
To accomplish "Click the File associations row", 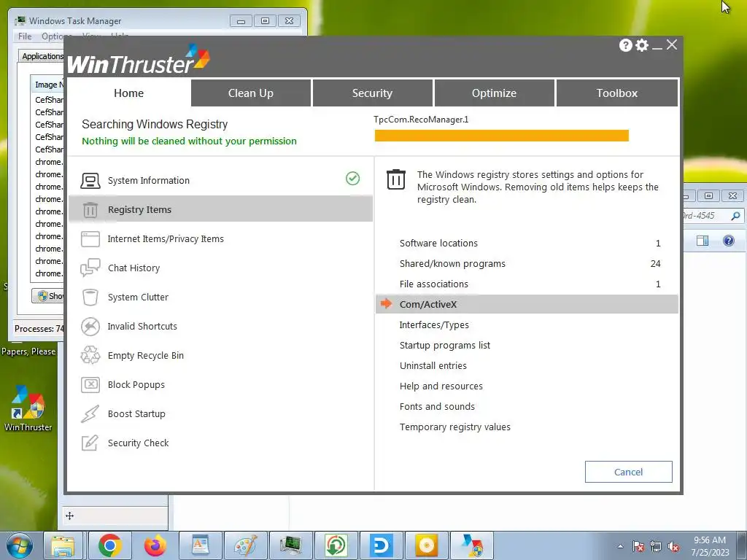I will (527, 284).
